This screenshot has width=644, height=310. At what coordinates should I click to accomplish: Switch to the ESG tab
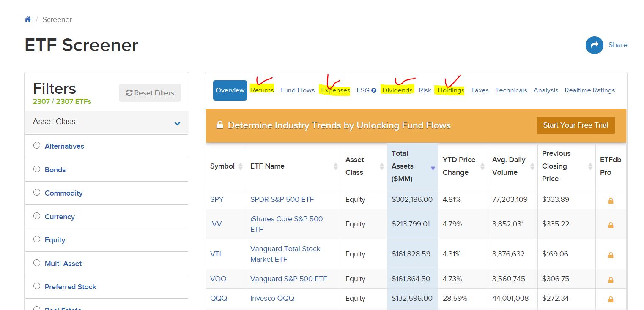pos(363,90)
